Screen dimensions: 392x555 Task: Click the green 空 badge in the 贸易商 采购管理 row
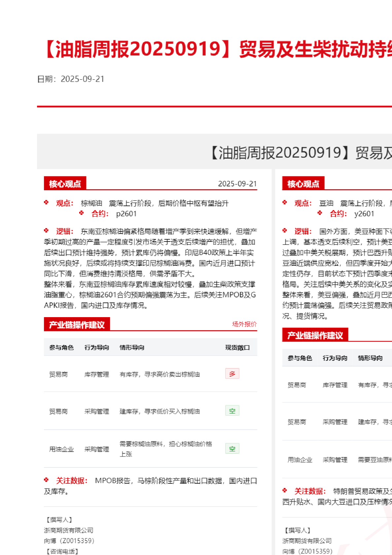click(x=232, y=411)
